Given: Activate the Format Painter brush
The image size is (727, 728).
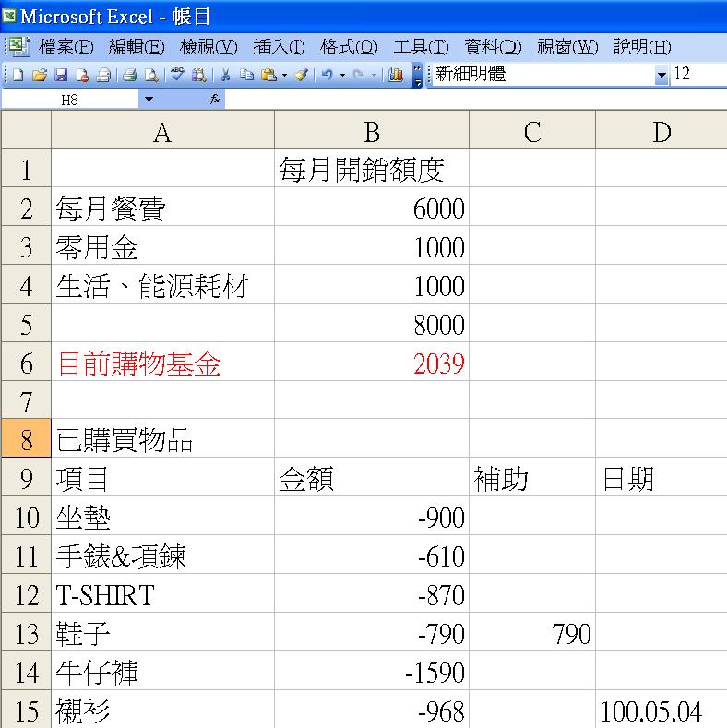Looking at the screenshot, I should point(302,75).
